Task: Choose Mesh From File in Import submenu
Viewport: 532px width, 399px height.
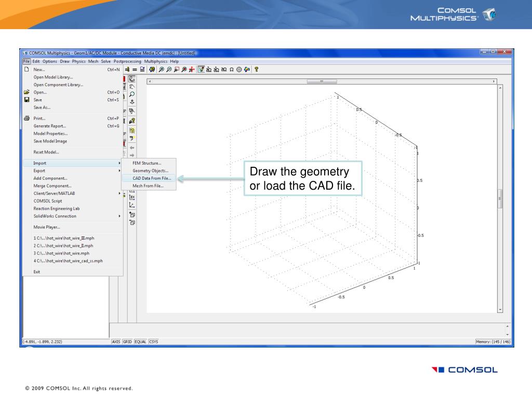Action: click(149, 186)
